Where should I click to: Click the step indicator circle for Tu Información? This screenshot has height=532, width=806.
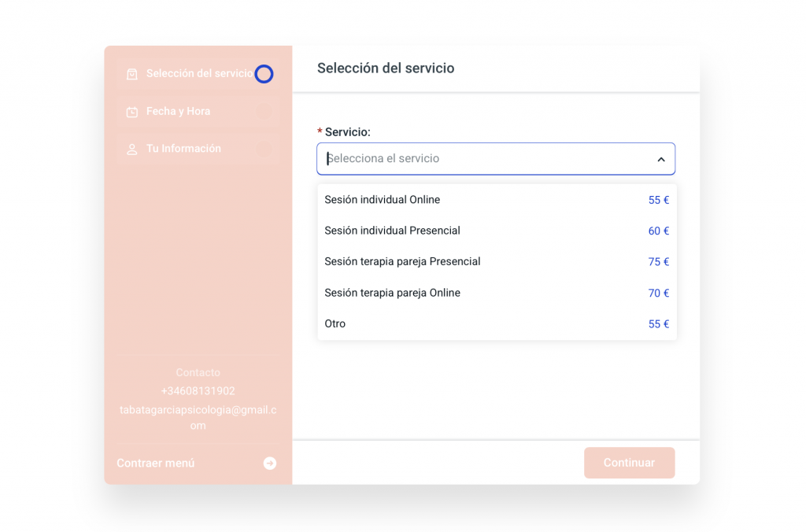tap(264, 149)
